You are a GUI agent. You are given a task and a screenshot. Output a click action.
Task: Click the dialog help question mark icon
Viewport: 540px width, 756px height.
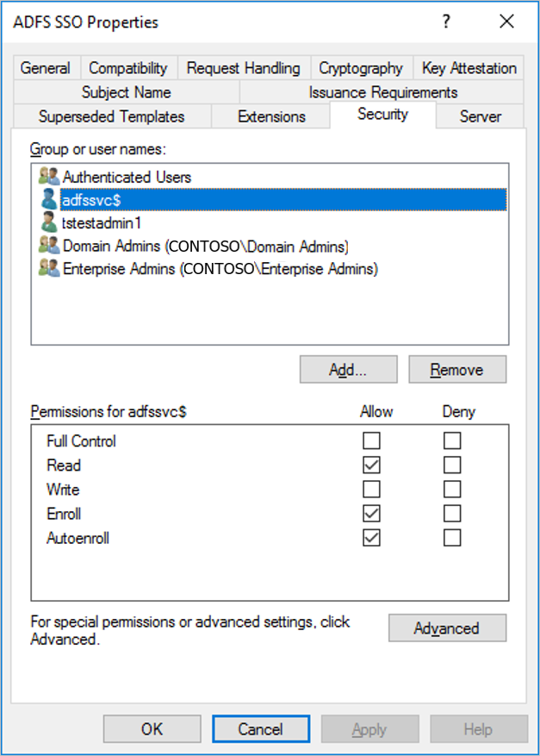tap(446, 22)
